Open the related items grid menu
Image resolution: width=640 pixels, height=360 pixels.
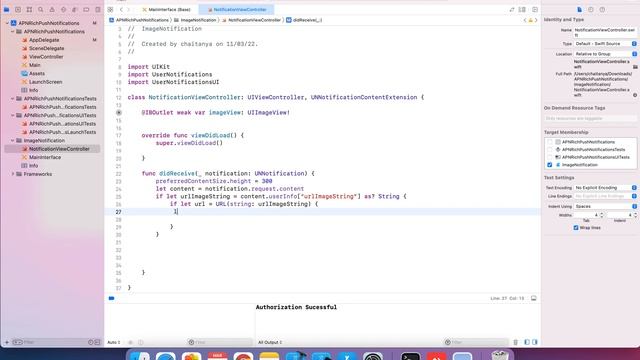coord(111,9)
